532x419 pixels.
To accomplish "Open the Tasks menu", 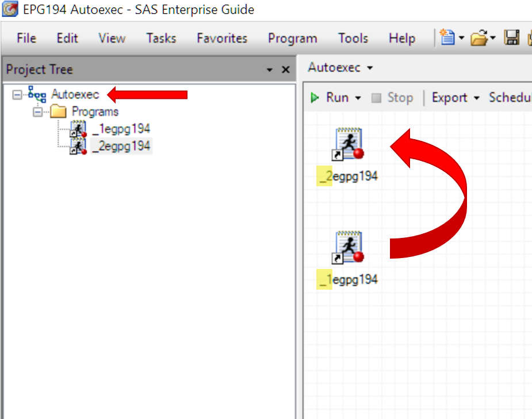I will click(x=161, y=38).
